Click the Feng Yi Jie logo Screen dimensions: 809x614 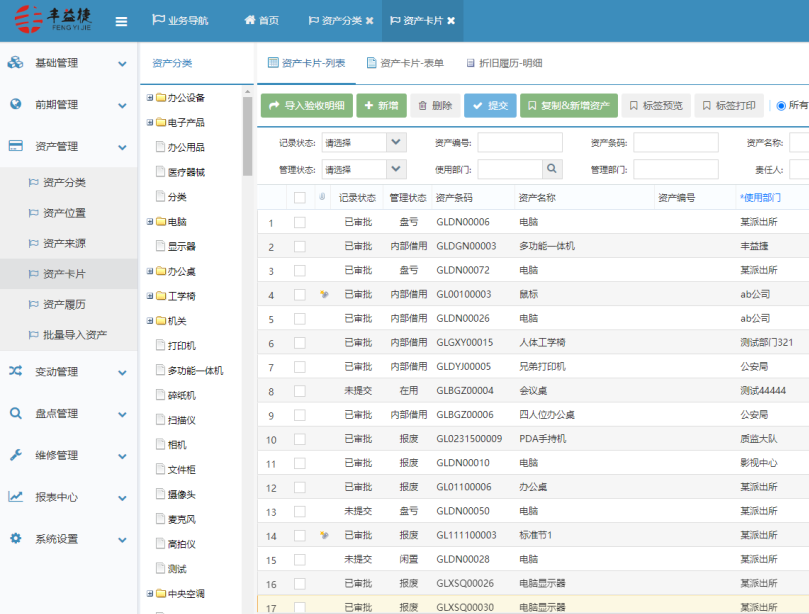53,19
